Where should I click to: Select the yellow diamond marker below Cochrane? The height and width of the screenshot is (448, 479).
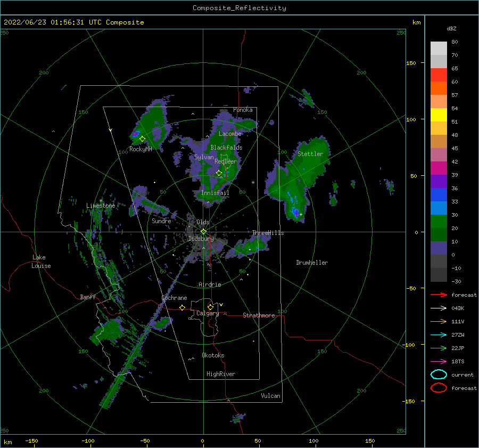(182, 307)
